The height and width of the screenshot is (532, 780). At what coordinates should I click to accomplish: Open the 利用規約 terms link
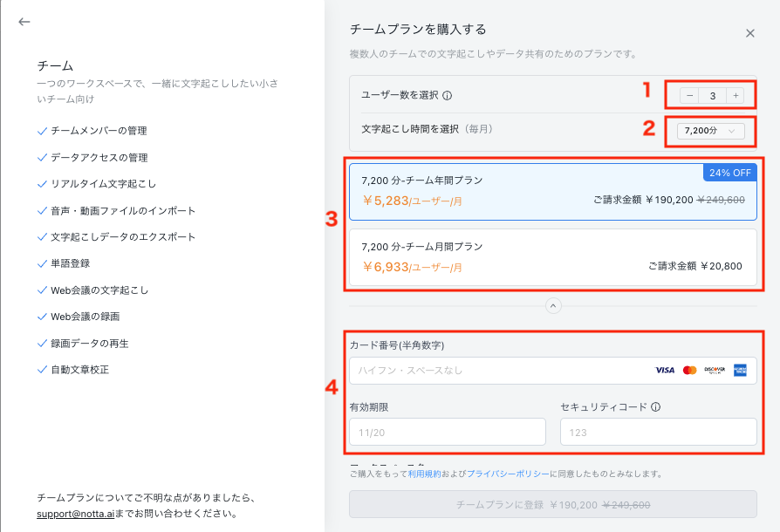[x=424, y=474]
